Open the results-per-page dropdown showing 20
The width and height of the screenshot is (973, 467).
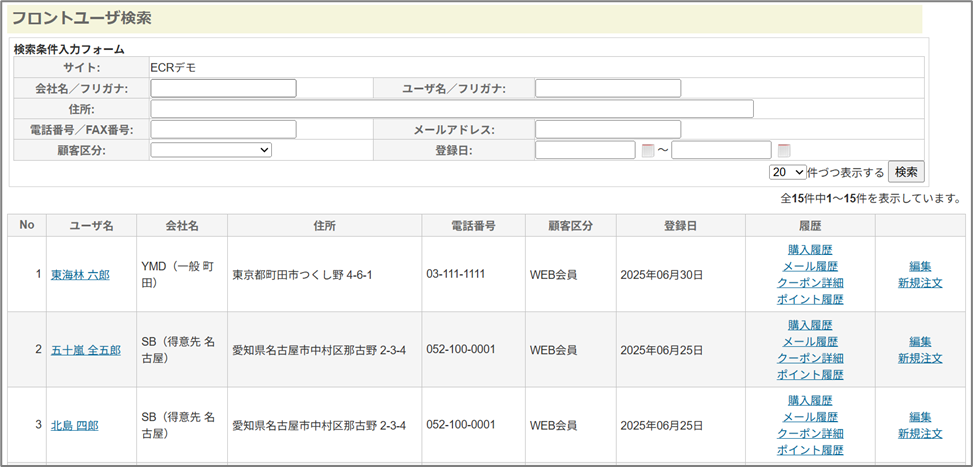[x=787, y=172]
